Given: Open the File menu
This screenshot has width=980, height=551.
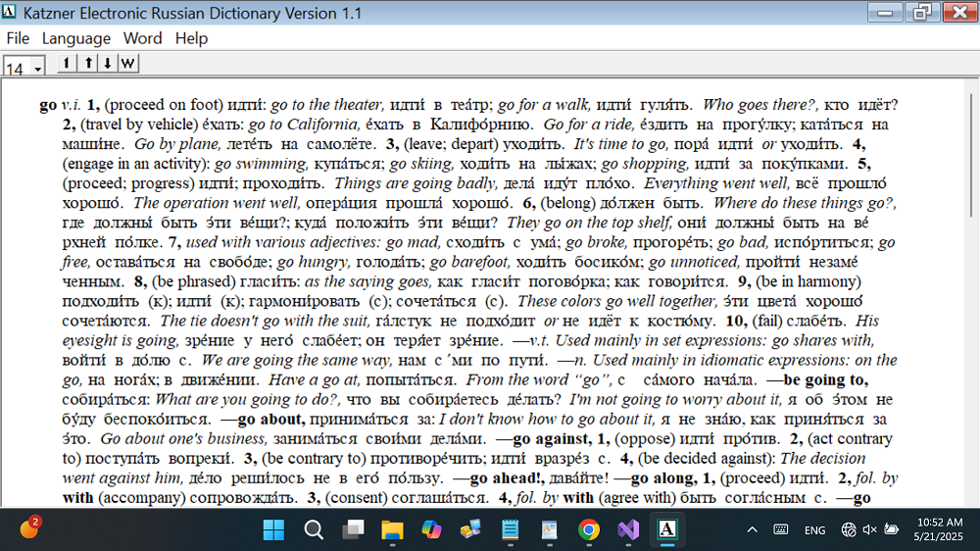Looking at the screenshot, I should pyautogui.click(x=18, y=38).
